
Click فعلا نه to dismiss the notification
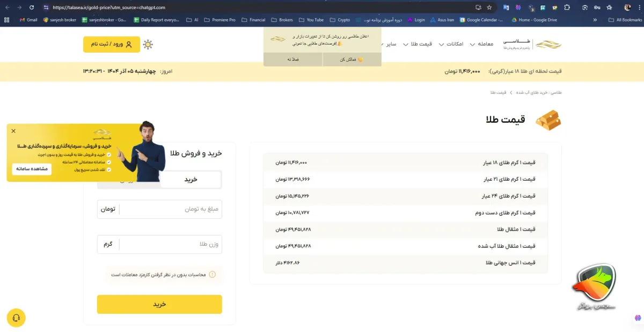pos(293,60)
